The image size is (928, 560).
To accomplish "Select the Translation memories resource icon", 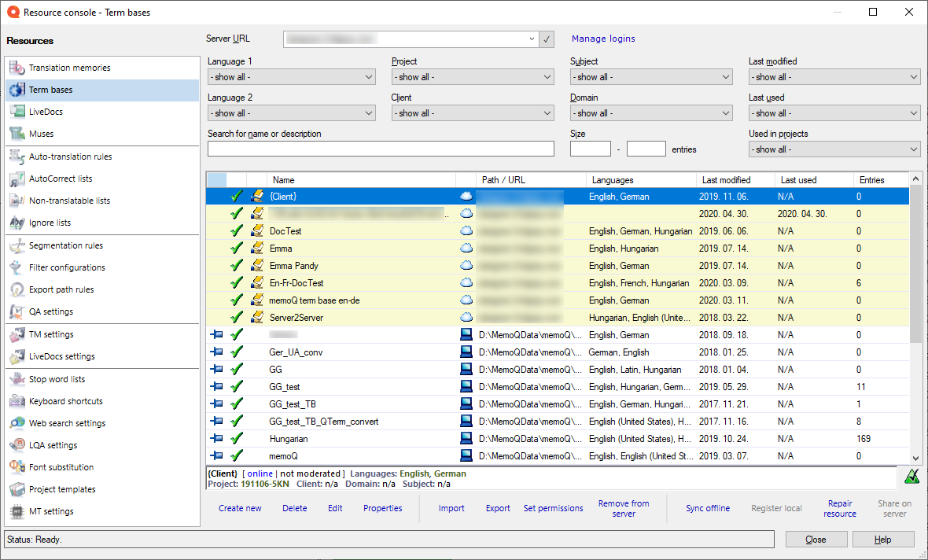I will tap(17, 68).
